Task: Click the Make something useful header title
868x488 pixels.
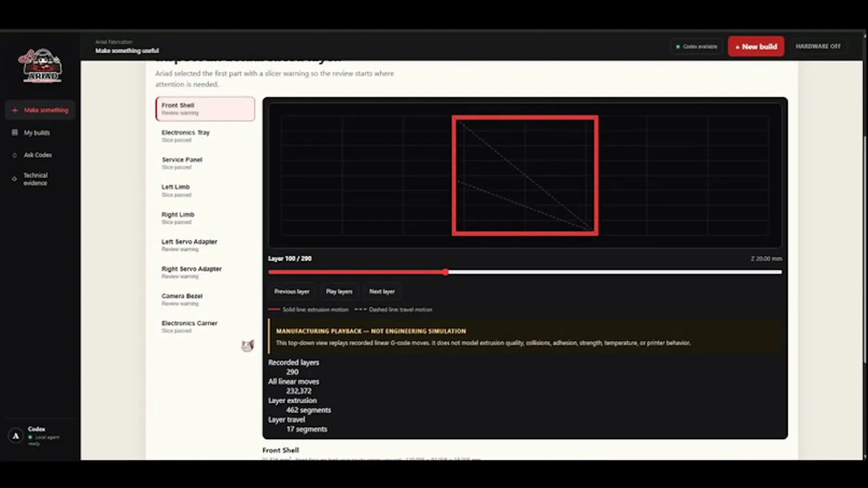Action: (127, 50)
